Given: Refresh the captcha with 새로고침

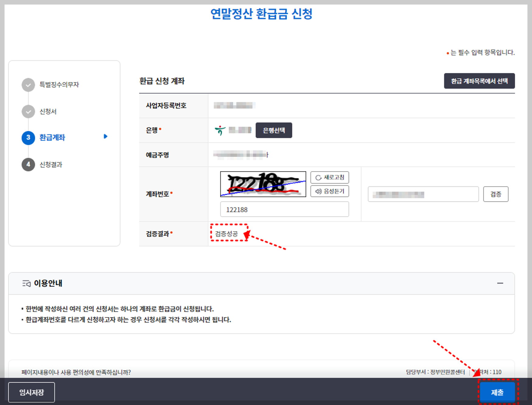Looking at the screenshot, I should (x=330, y=177).
